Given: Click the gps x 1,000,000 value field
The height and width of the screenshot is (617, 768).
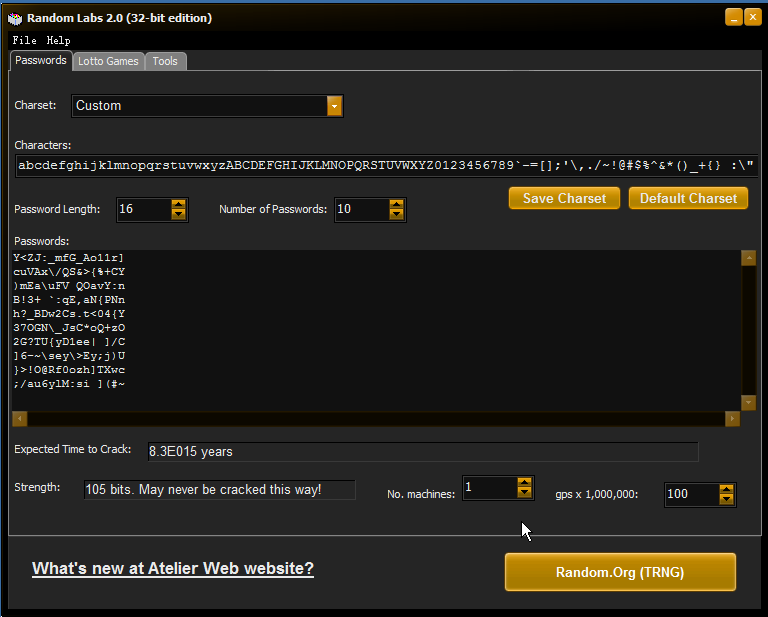Looking at the screenshot, I should point(692,495).
